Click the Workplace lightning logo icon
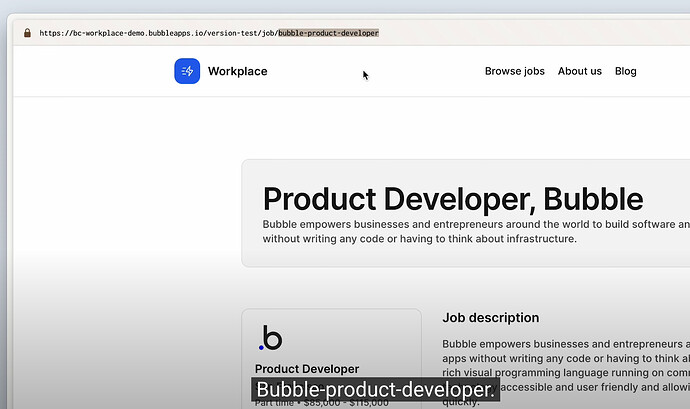 187,71
